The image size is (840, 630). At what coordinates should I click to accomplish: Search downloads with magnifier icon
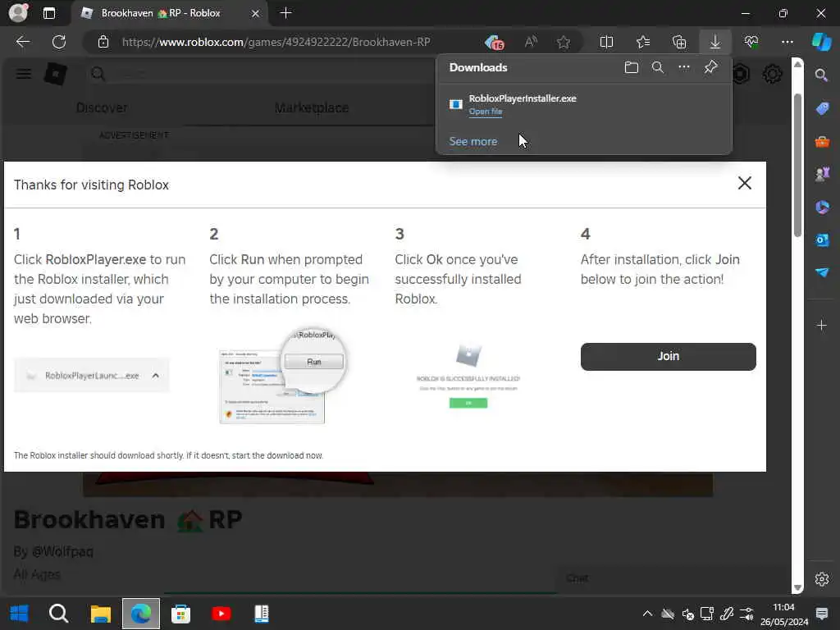(x=658, y=67)
